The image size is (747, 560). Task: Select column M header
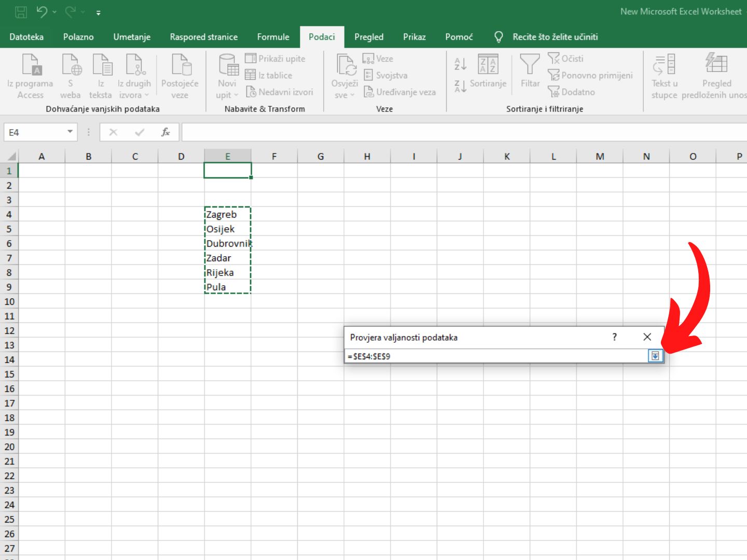(x=600, y=156)
